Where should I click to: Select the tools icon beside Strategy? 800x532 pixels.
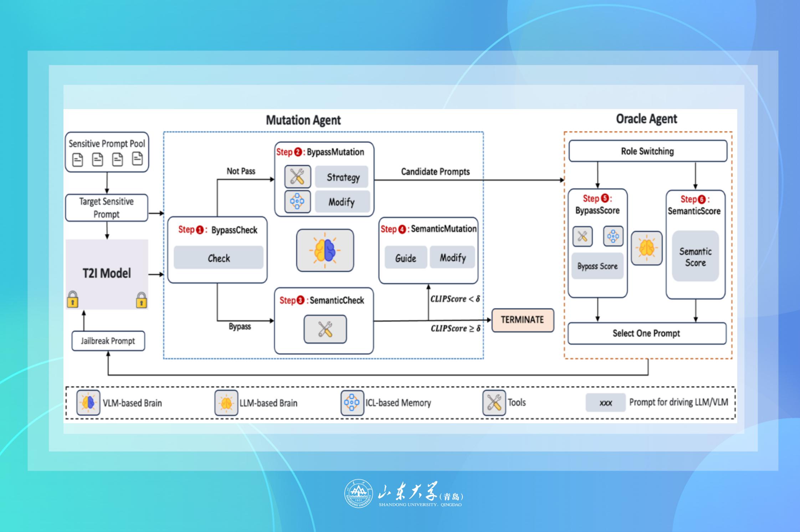click(298, 177)
